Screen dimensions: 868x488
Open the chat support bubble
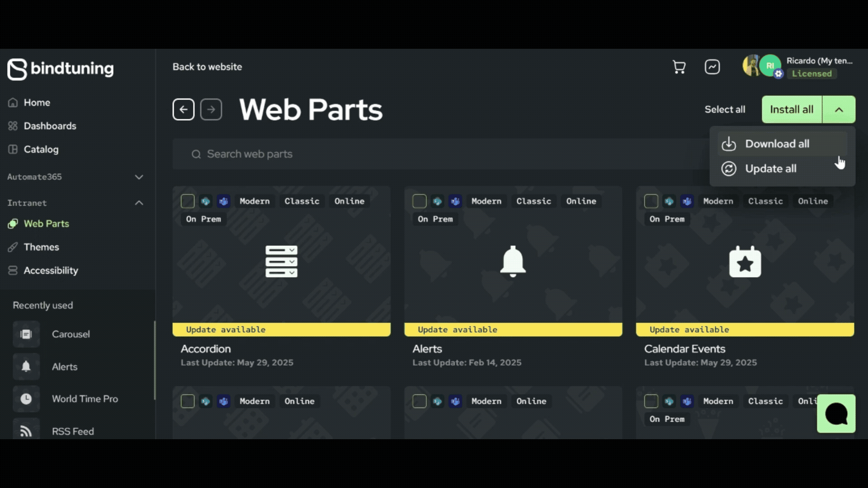(836, 413)
